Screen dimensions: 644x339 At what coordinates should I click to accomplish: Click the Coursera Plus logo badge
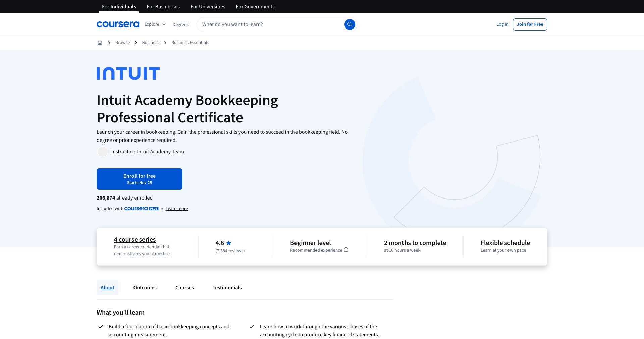point(141,209)
